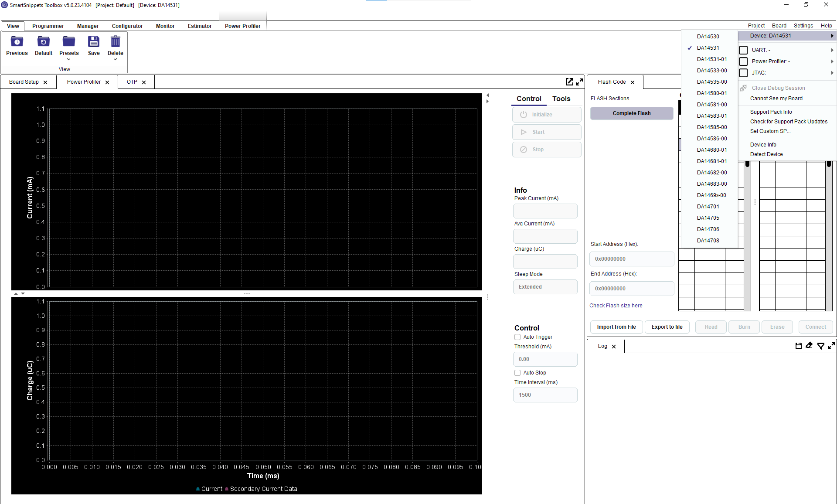Select DA14706 from device list
837x504 pixels.
coord(710,229)
